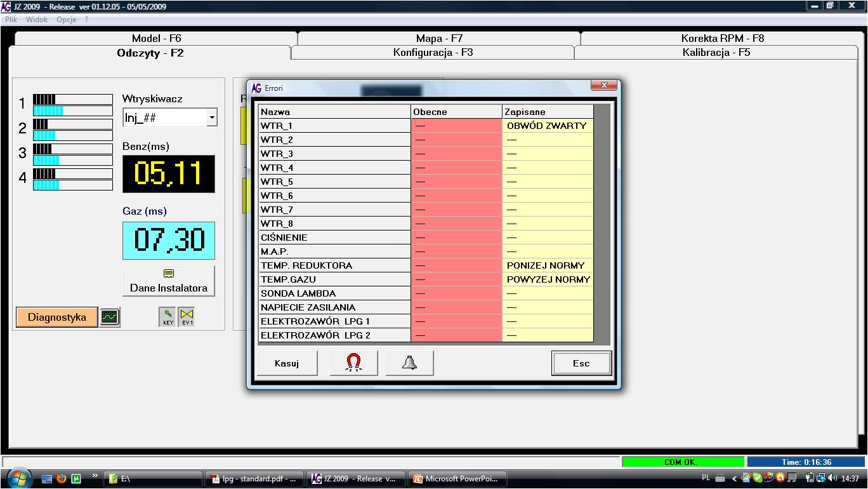
Task: Click the COM OK. status indicator
Action: pyautogui.click(x=683, y=462)
